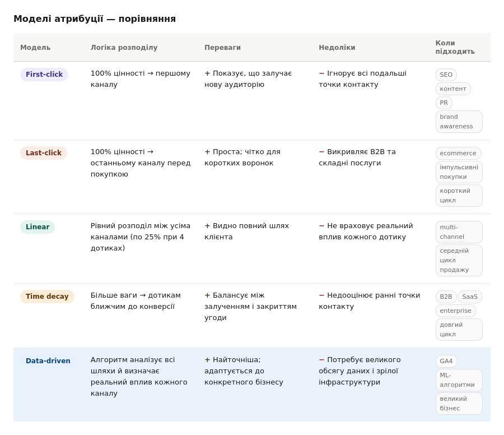Select the Time decay model badge
Screen dimensions: 504x435
(47, 297)
